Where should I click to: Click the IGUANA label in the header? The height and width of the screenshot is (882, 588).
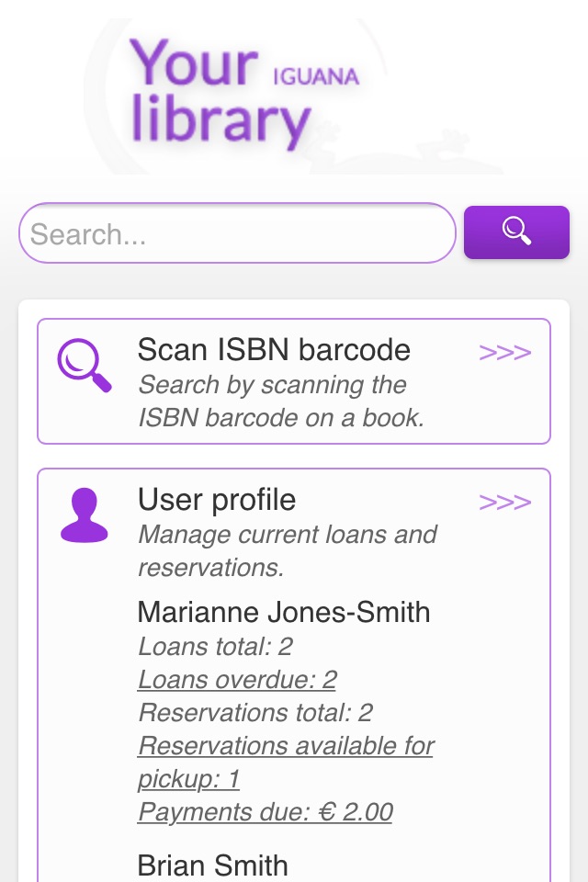coord(316,76)
